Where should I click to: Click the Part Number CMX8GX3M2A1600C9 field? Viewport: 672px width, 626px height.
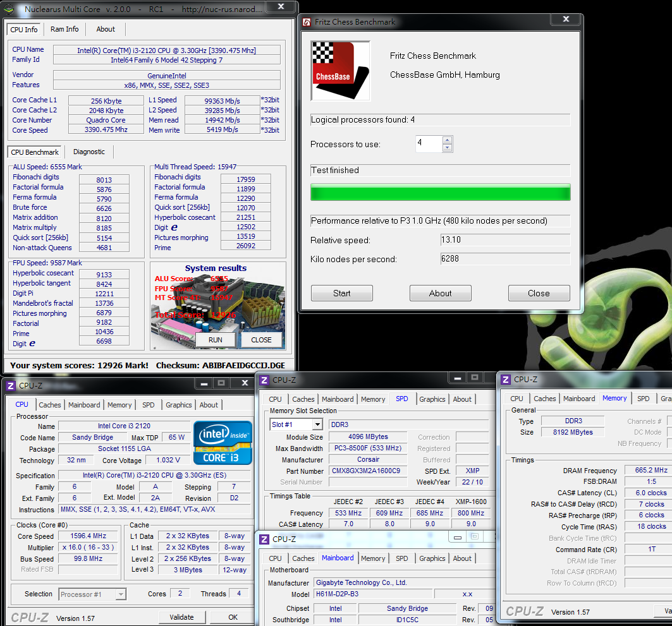tap(368, 471)
